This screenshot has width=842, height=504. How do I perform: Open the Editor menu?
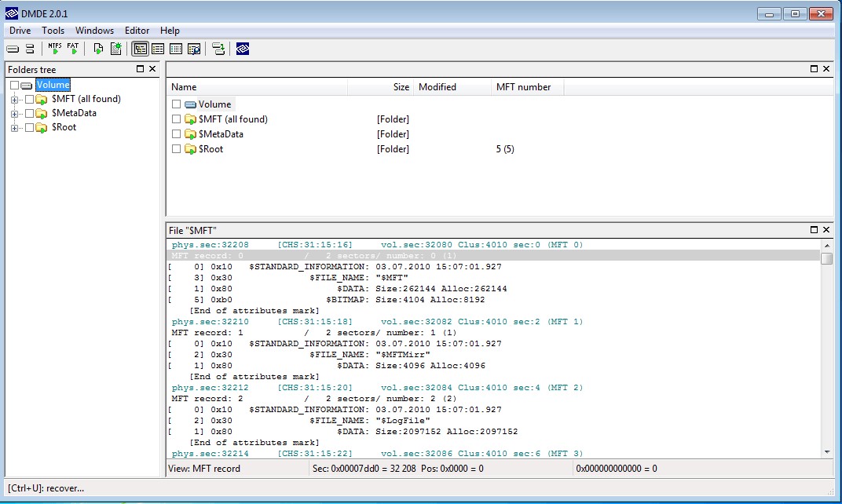coord(137,31)
